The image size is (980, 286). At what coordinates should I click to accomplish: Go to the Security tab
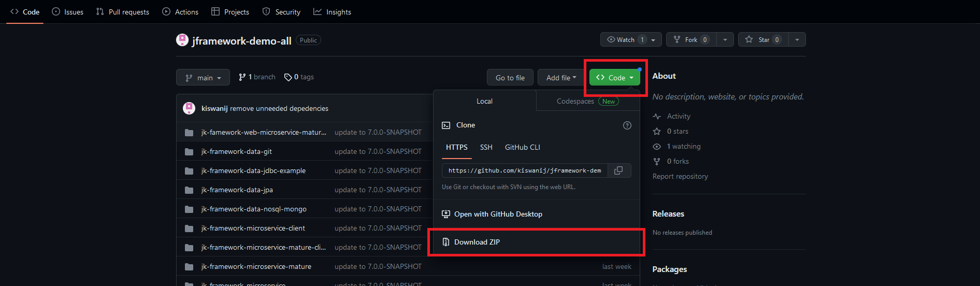click(x=281, y=12)
